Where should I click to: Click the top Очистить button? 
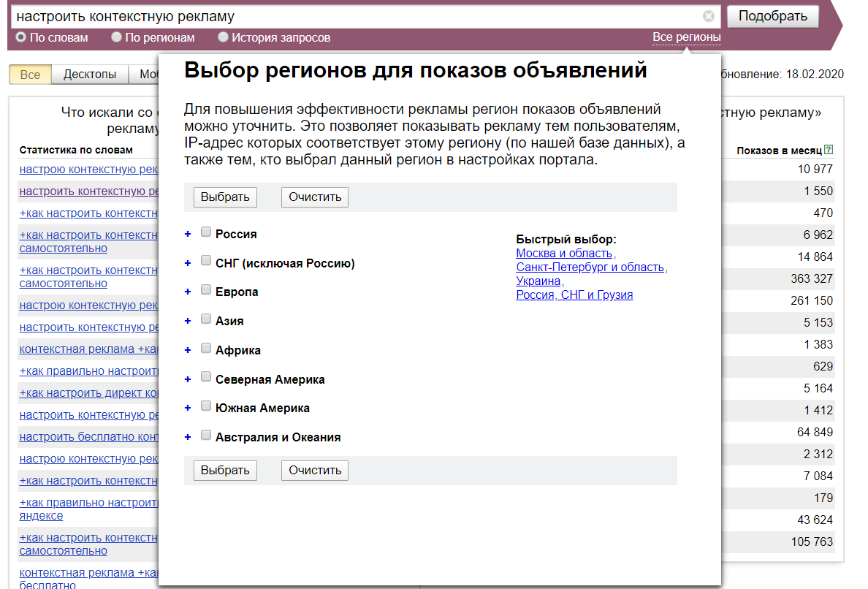[x=315, y=197]
